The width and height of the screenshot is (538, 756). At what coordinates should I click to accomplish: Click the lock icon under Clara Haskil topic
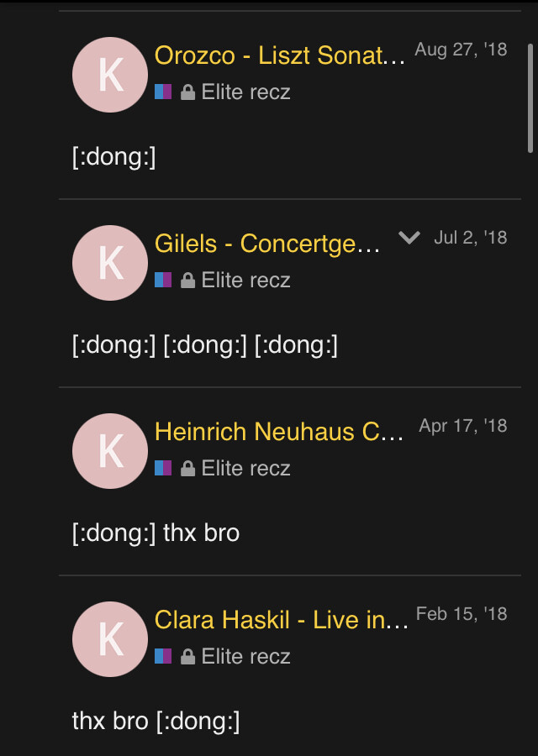(x=188, y=657)
